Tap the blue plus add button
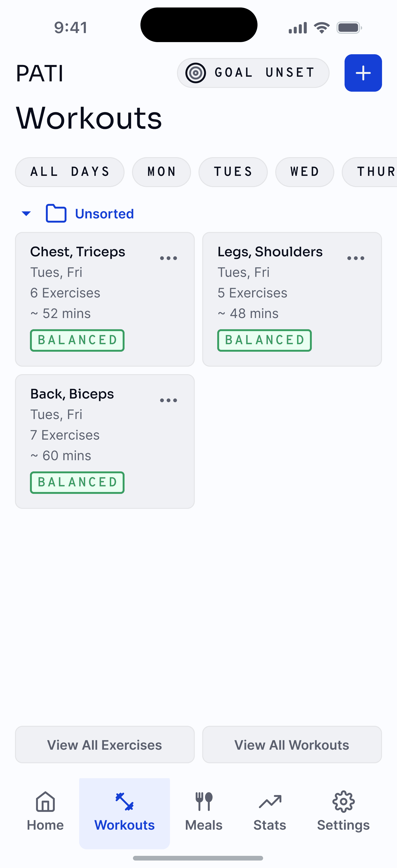 pos(363,73)
